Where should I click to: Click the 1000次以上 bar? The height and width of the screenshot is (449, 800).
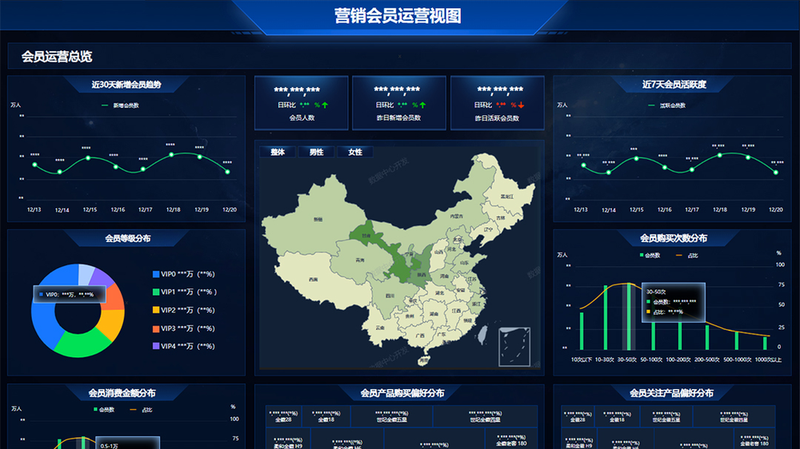point(765,343)
